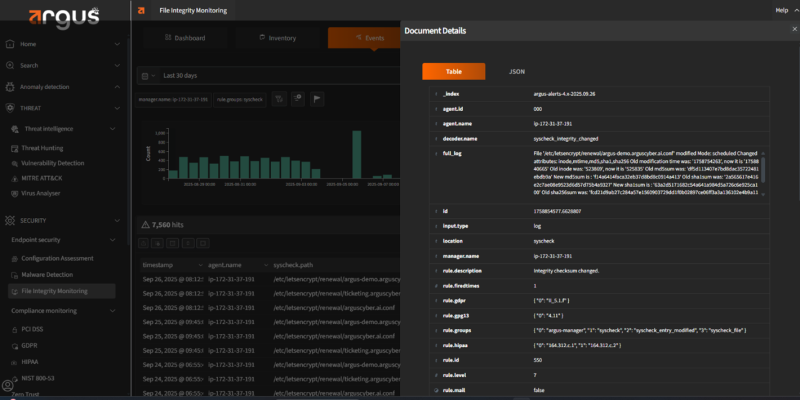
Task: Open the Dashboard tab
Action: tap(184, 38)
